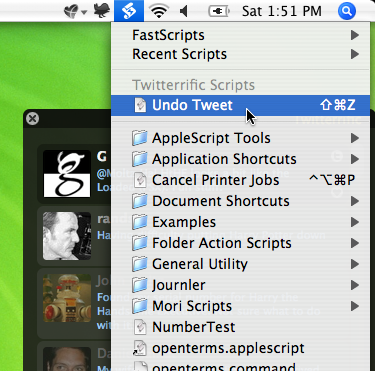Open the FastScripts submenu
The image size is (375, 371).
pyautogui.click(x=240, y=35)
